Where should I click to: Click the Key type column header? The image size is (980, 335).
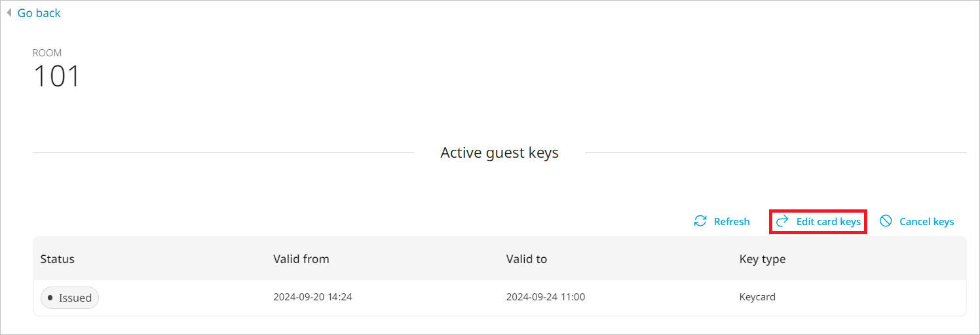(763, 259)
